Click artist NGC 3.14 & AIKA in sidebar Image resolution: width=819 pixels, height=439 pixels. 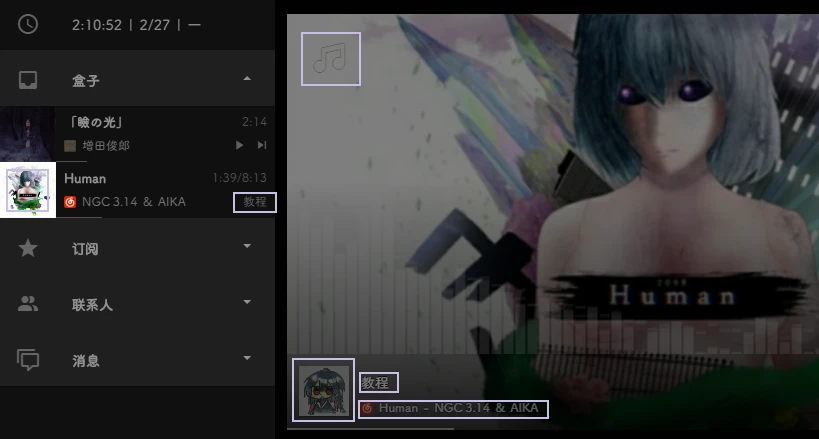(134, 202)
